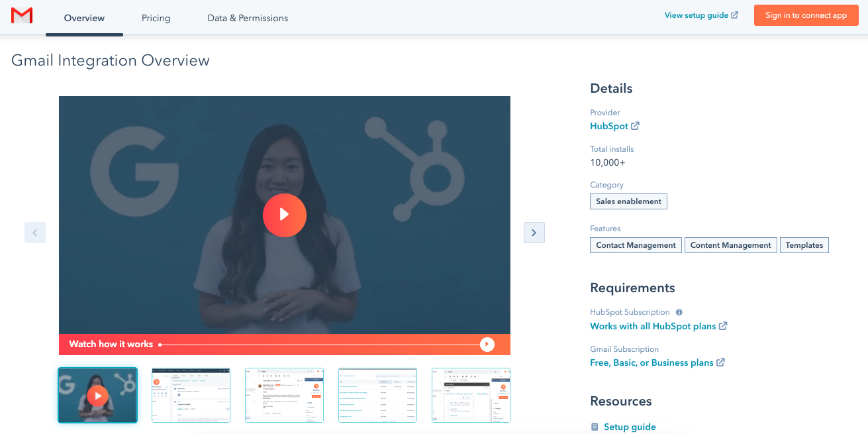Select the third screenshot thumbnail
868x434 pixels.
(x=284, y=396)
